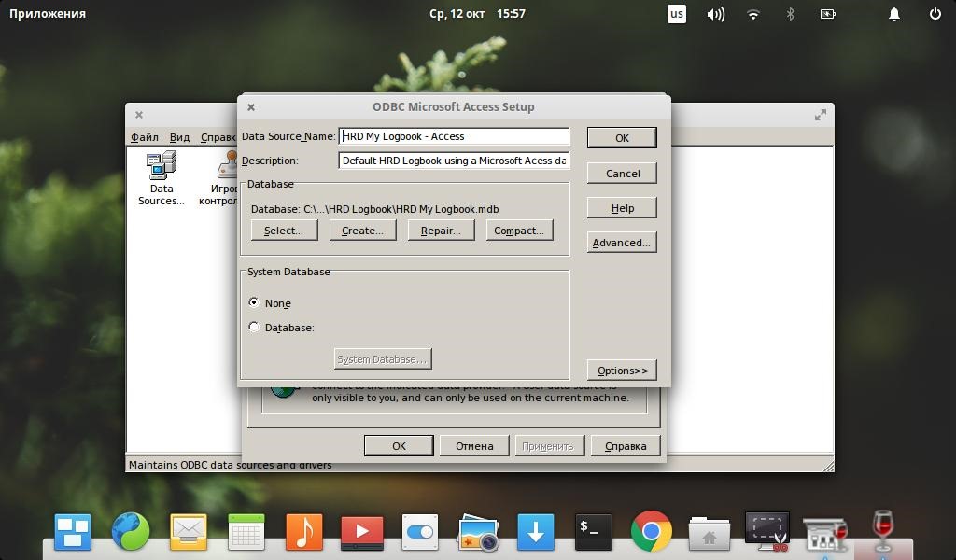This screenshot has width=956, height=560.
Task: Close the ODBC Microsoft Access Setup dialog
Action: coord(250,107)
